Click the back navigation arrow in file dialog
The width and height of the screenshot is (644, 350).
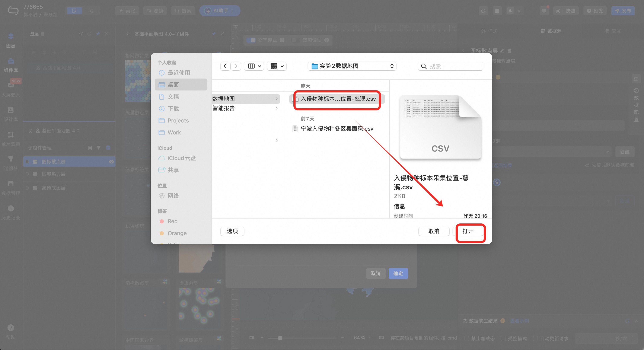[225, 66]
